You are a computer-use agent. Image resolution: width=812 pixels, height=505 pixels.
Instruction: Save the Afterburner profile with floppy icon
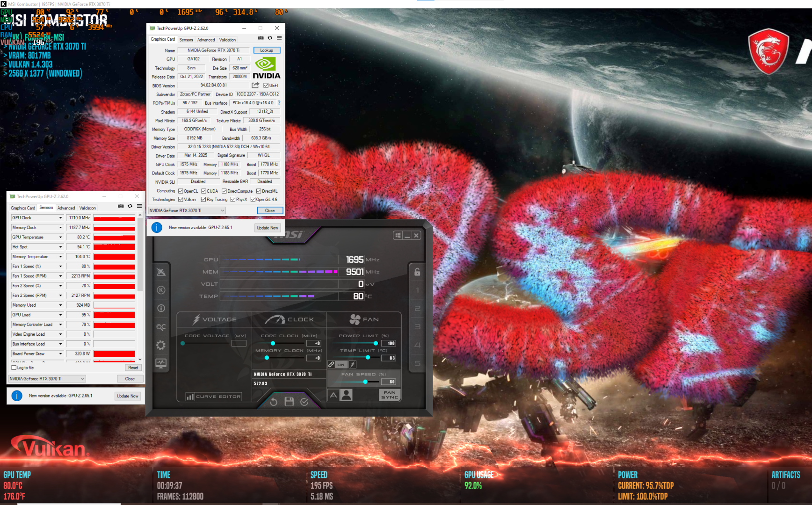[289, 402]
